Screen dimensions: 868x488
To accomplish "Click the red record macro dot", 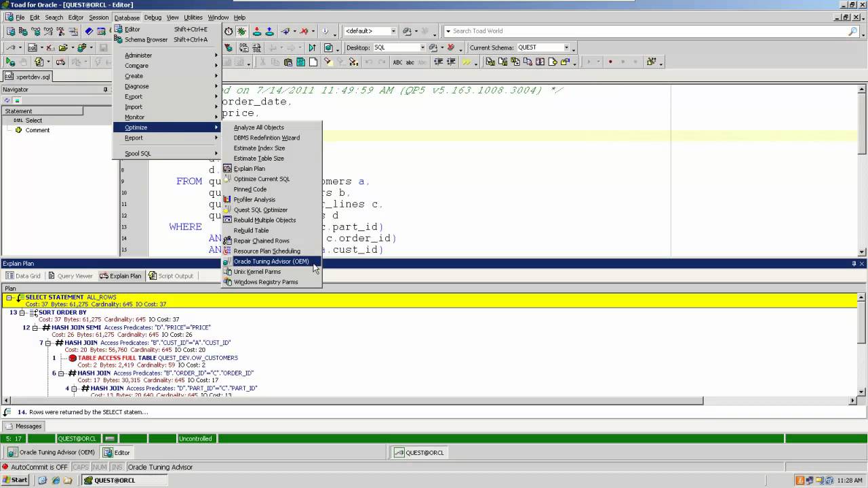I will click(610, 62).
